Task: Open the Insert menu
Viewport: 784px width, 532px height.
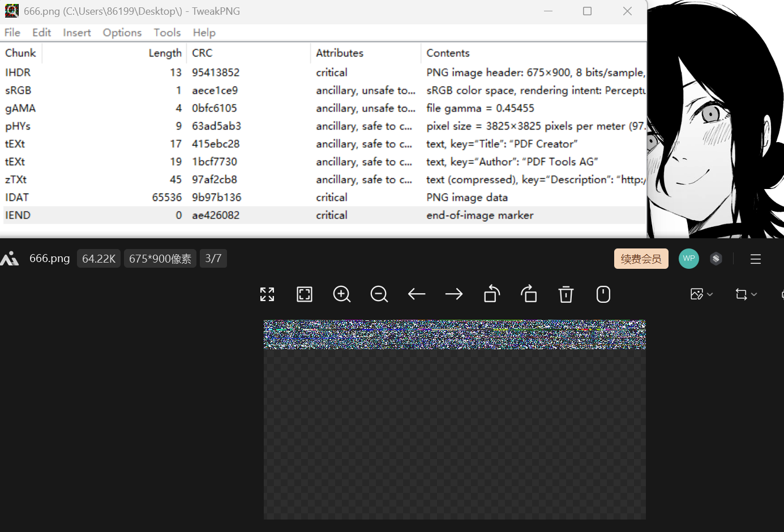Action: (x=77, y=33)
